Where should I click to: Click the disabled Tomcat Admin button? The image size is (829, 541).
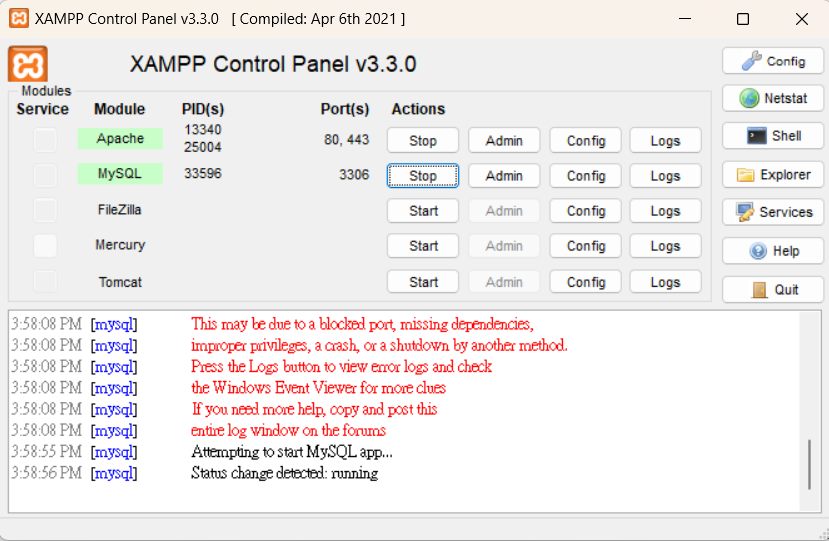504,282
